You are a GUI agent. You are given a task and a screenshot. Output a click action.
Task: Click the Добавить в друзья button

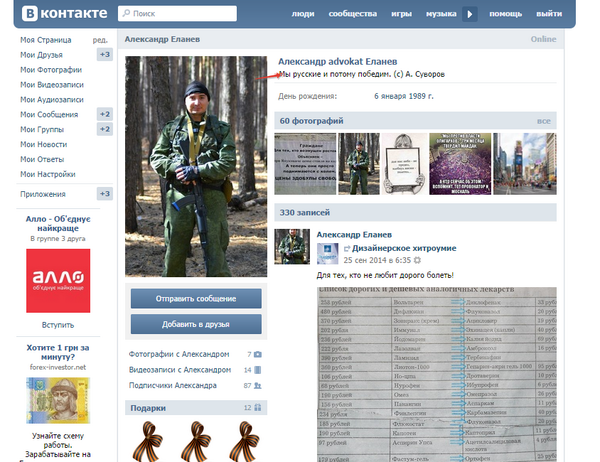[196, 324]
